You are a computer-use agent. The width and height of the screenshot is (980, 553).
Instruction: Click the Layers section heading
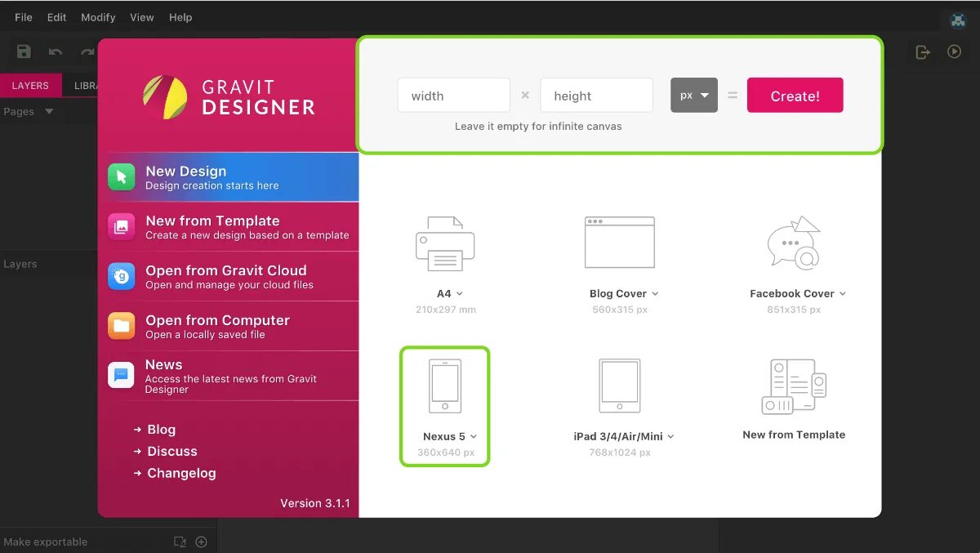pos(20,264)
